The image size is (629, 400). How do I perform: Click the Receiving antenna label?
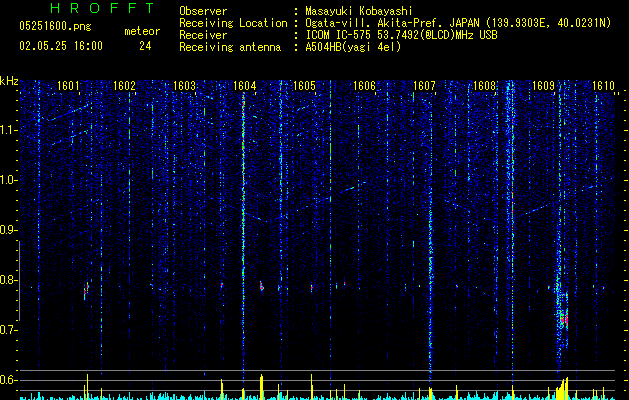pos(230,47)
